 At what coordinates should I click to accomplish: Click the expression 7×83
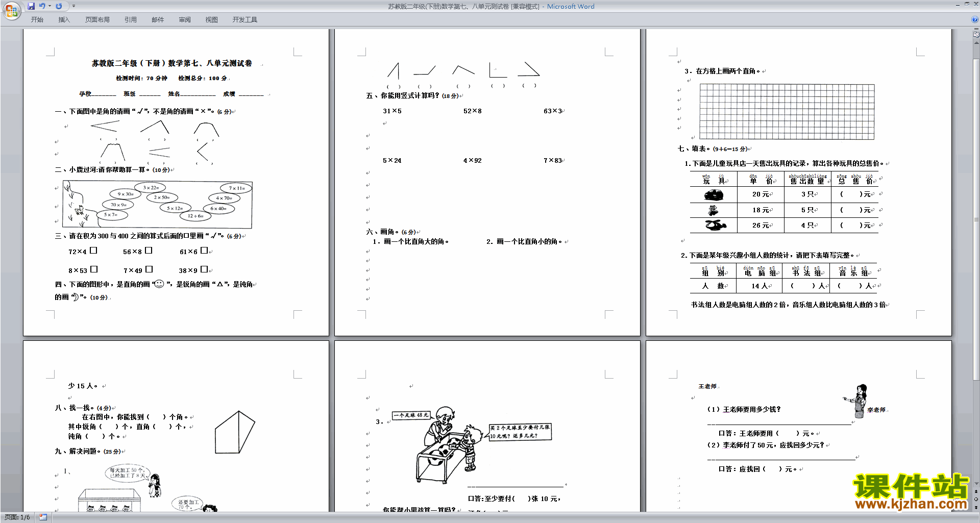click(x=553, y=160)
